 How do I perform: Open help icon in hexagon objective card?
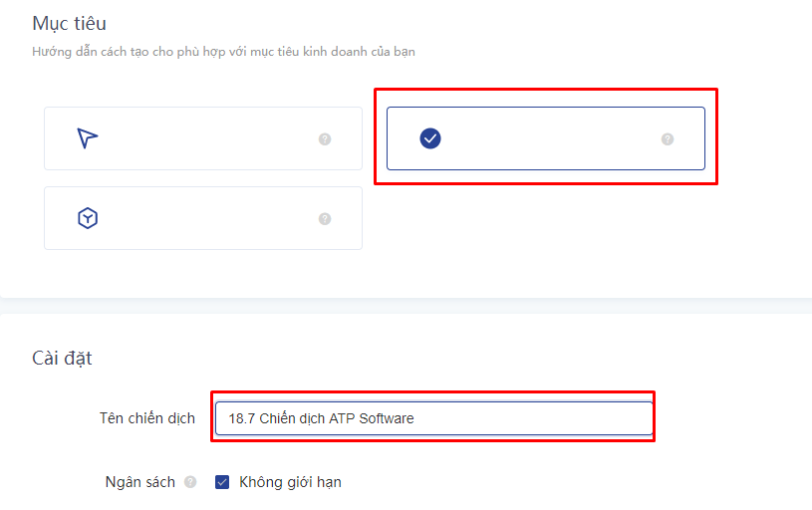pyautogui.click(x=325, y=218)
